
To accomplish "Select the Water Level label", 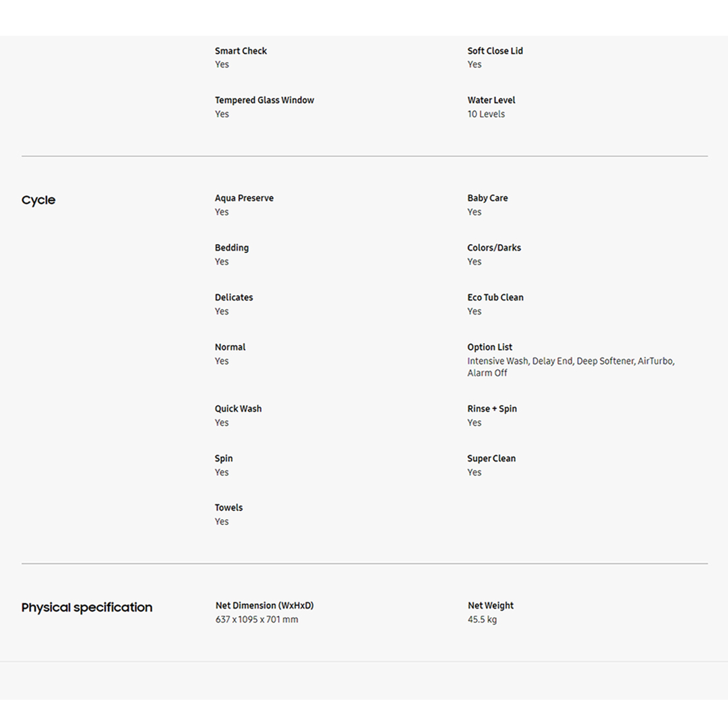I will pos(491,100).
